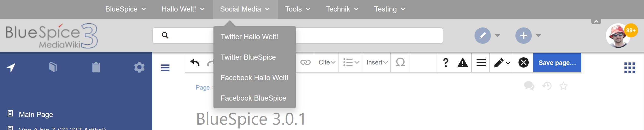Open Main Page in sidebar navigation
The height and width of the screenshot is (130, 644).
pyautogui.click(x=36, y=114)
